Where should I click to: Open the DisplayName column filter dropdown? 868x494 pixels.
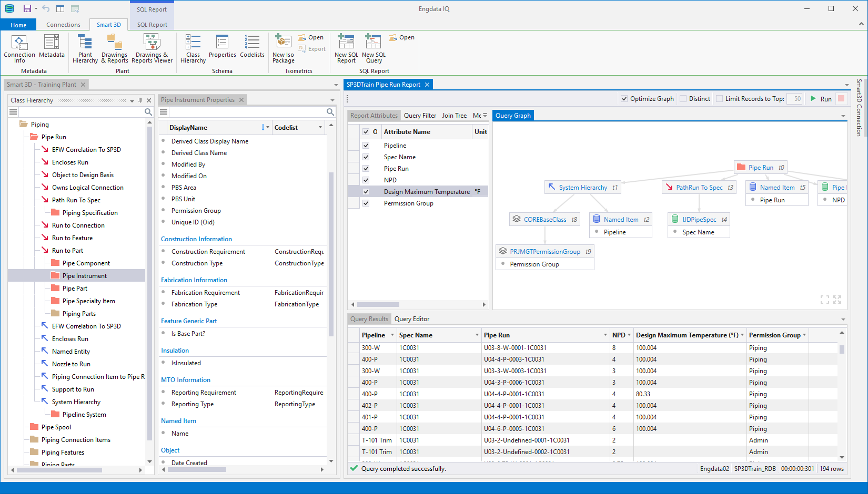point(268,128)
